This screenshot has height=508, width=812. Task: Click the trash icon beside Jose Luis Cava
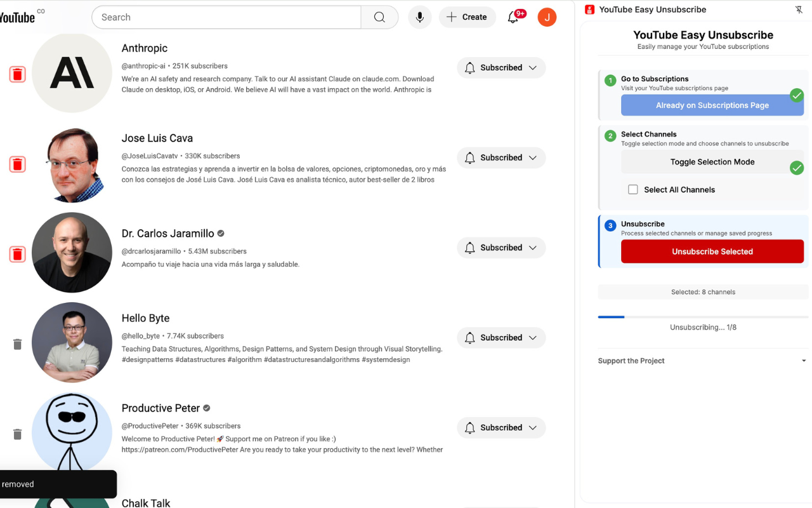coord(18,164)
